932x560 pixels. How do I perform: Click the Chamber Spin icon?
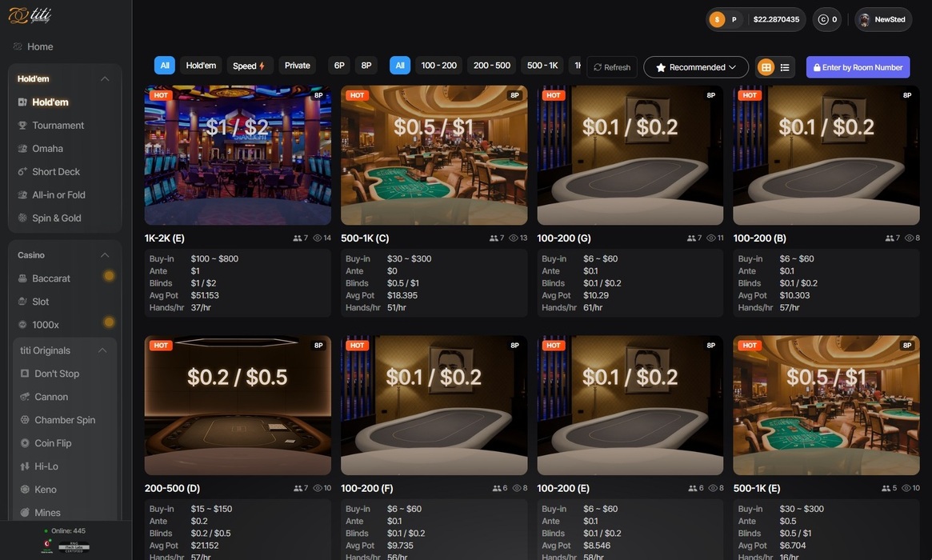click(x=25, y=420)
